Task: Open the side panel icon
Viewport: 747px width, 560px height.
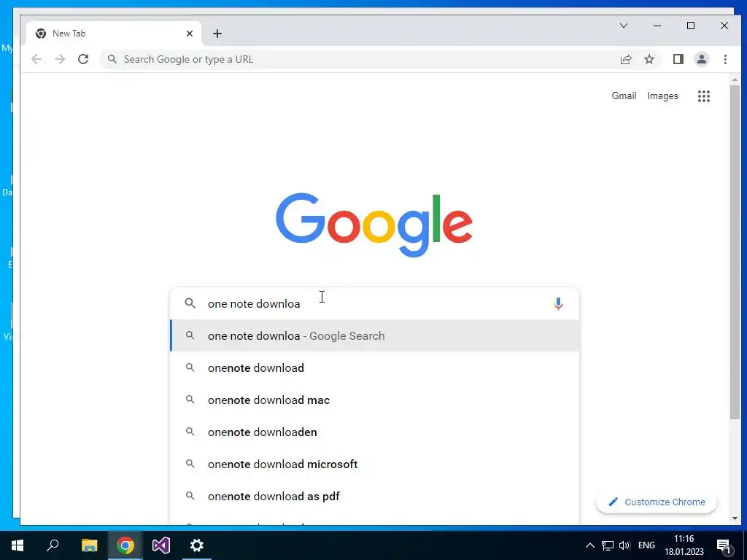Action: pyautogui.click(x=678, y=59)
